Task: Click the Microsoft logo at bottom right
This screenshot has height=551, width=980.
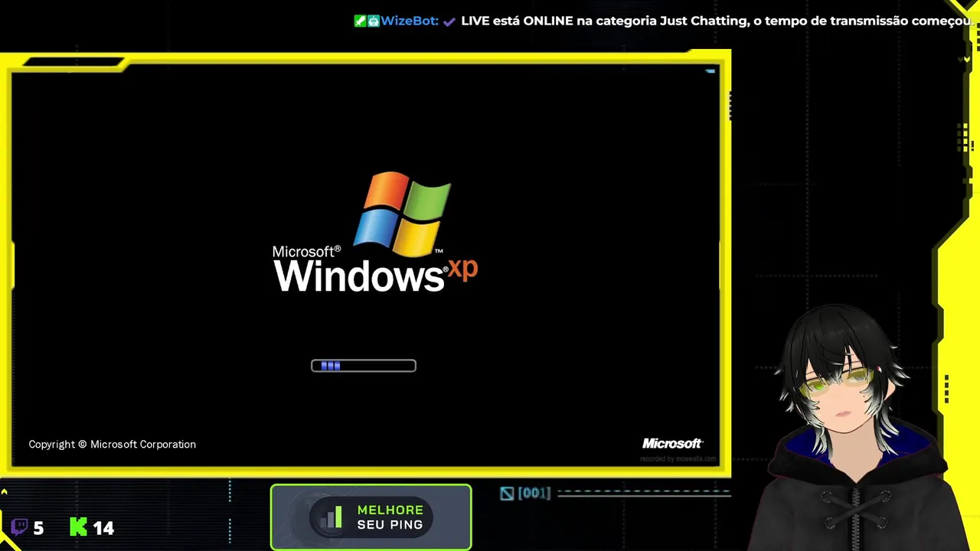Action: [x=672, y=443]
